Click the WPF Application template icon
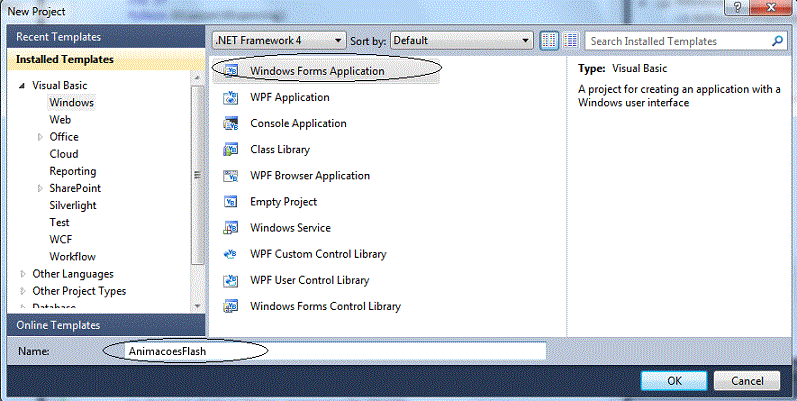797x401 pixels. (x=231, y=97)
